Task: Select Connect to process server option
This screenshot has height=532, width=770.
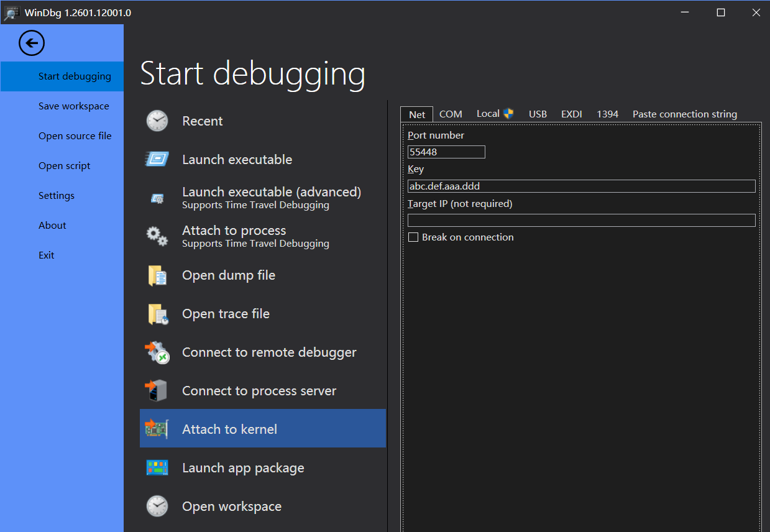Action: 263,391
